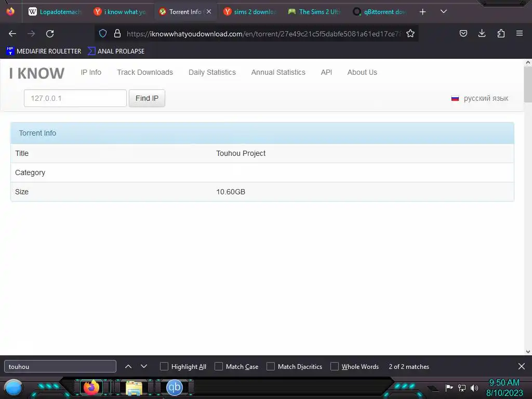Go to next find match
The height and width of the screenshot is (399, 532).
click(x=144, y=366)
